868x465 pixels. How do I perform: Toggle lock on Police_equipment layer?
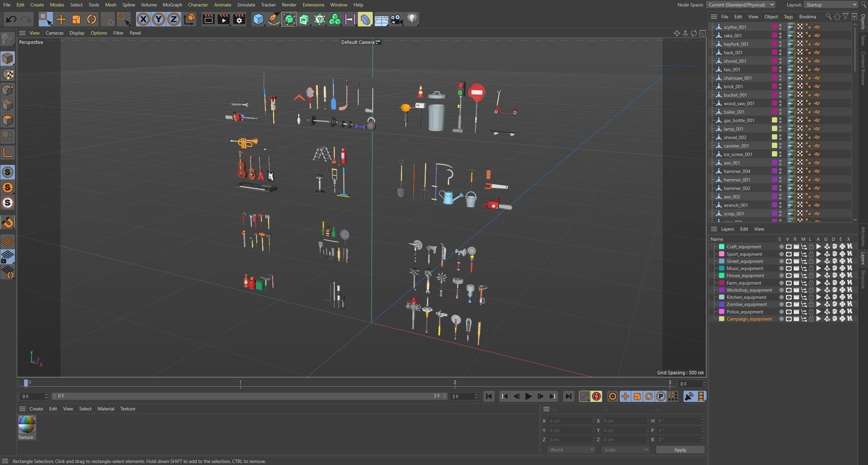click(x=811, y=312)
